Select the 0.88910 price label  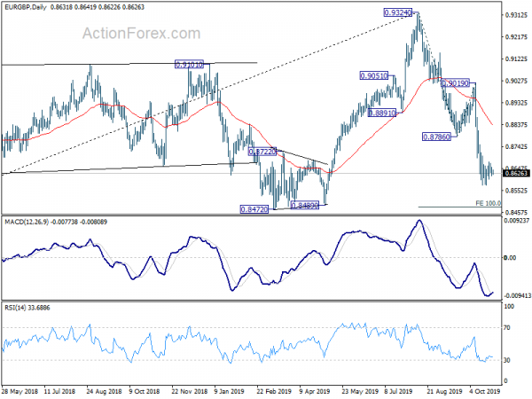point(382,113)
